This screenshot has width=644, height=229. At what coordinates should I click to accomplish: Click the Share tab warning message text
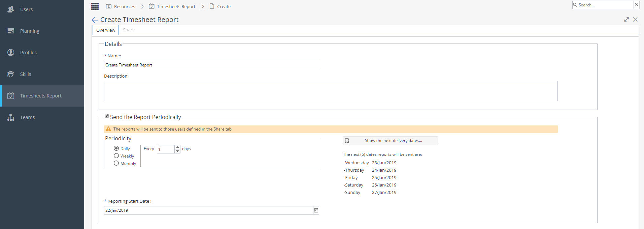(172, 129)
